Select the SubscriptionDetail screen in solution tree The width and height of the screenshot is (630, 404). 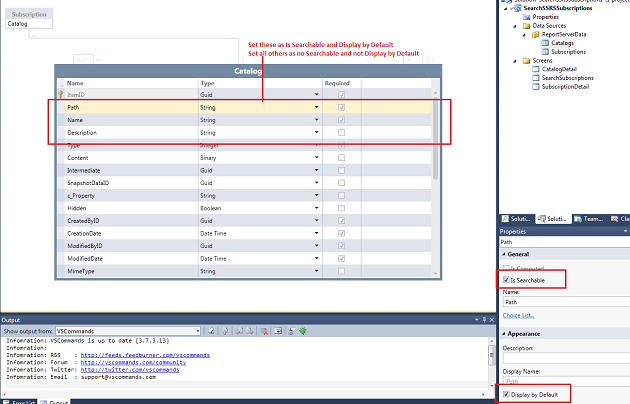(x=565, y=87)
